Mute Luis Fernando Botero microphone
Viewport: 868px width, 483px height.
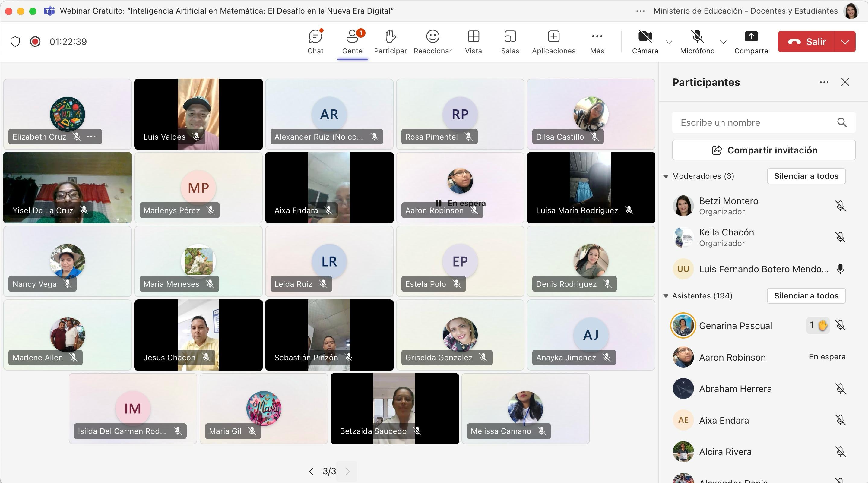click(840, 269)
